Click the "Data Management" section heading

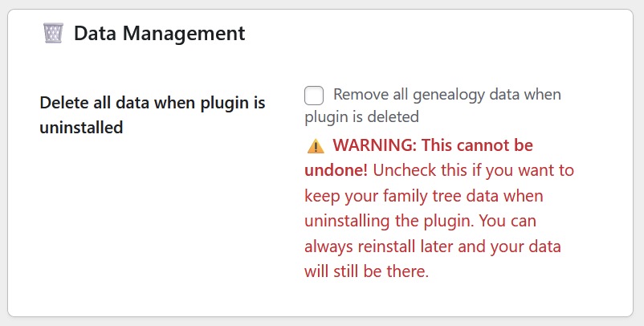(x=159, y=33)
